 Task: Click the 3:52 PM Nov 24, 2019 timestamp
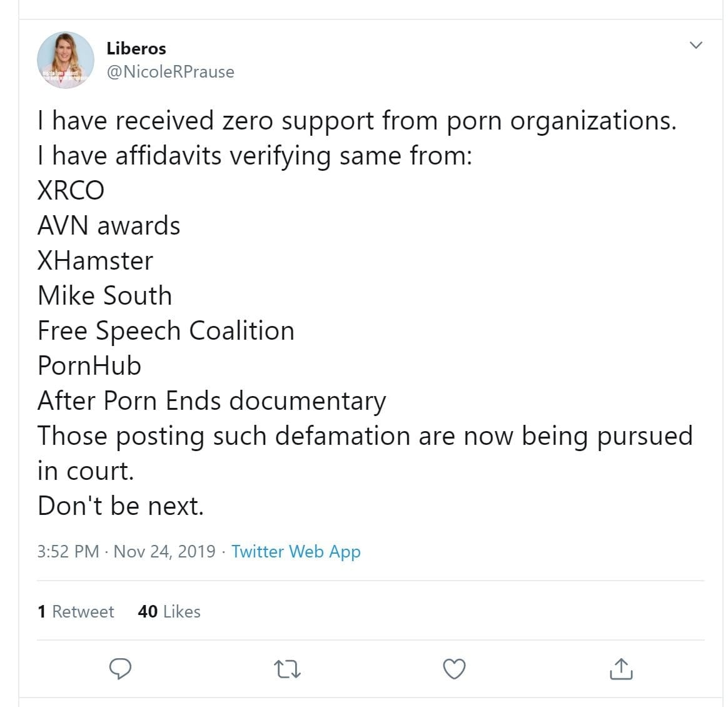[x=126, y=551]
